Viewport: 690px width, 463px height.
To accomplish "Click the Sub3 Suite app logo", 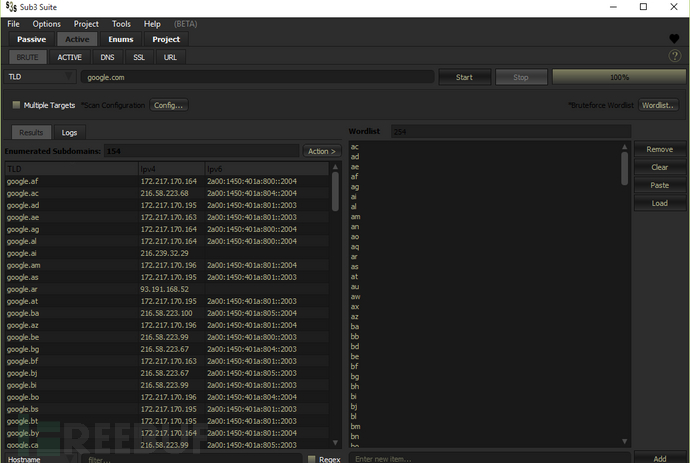I will pos(11,7).
